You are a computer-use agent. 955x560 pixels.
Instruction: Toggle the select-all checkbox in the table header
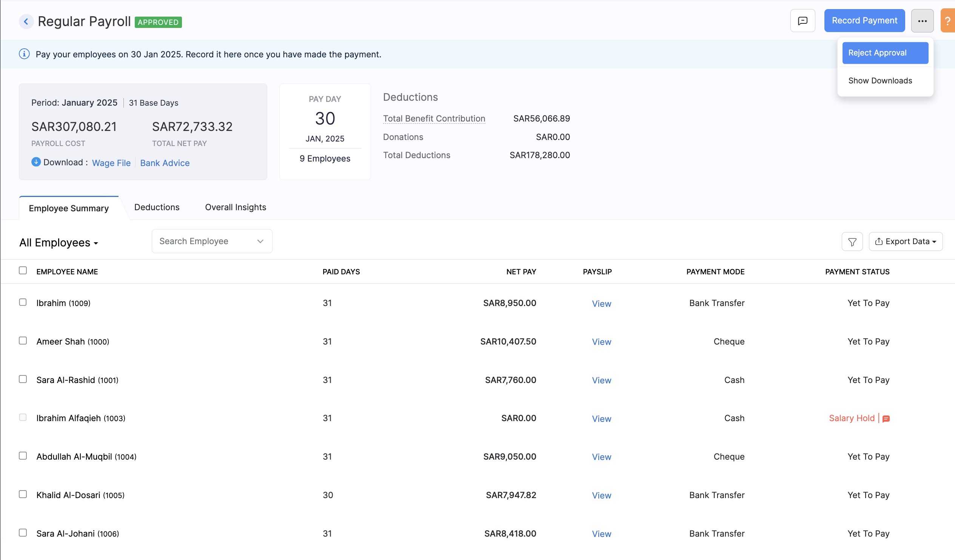pos(23,270)
